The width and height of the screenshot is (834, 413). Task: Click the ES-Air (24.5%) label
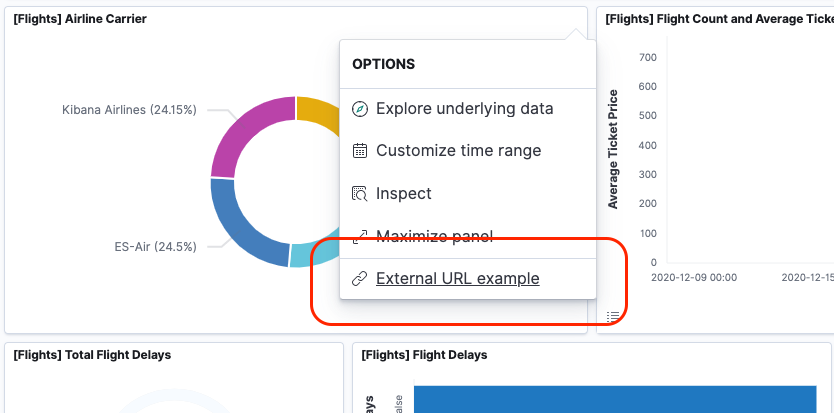[x=155, y=246]
